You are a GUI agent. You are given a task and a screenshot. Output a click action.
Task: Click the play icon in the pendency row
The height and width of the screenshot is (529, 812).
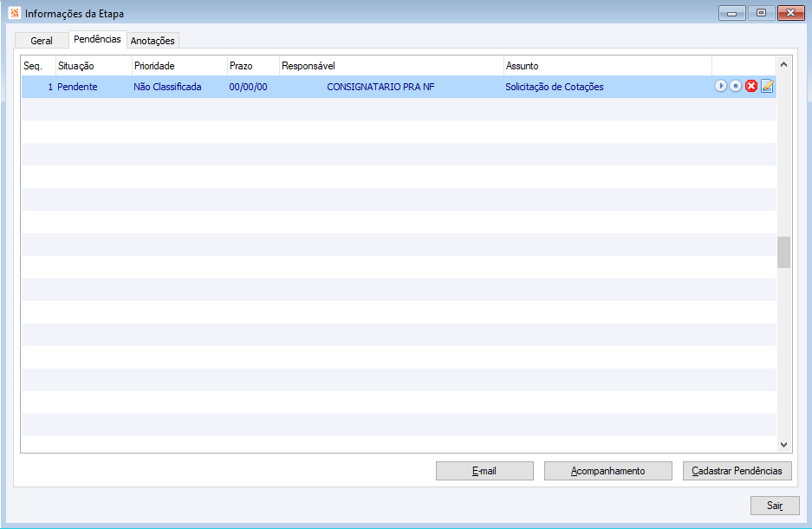[x=720, y=86]
